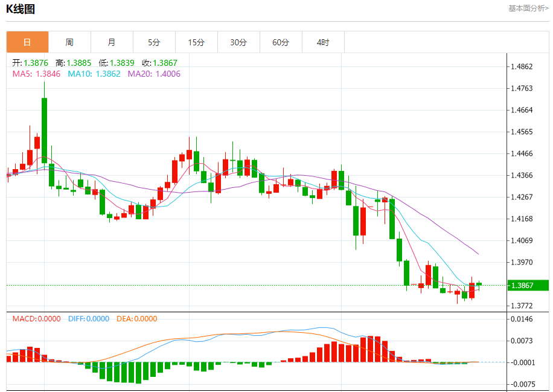
Task: Click the 低:1.3839 low price
Action: [117, 63]
